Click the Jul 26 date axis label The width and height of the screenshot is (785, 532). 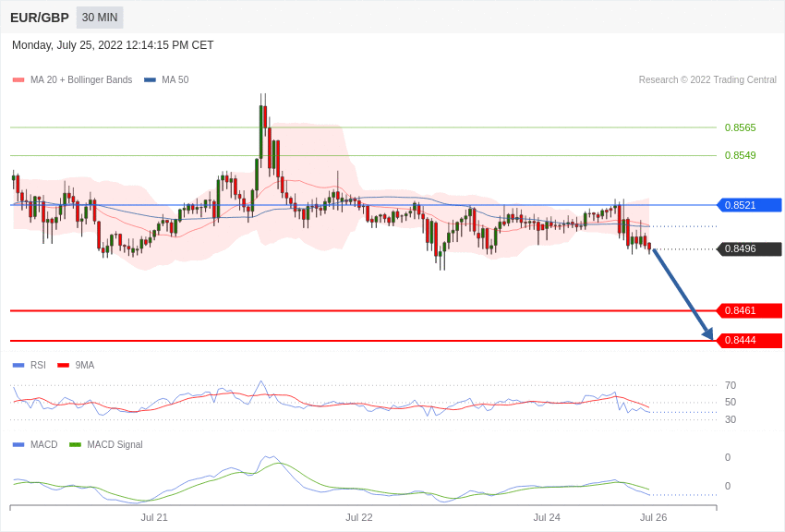point(653,517)
